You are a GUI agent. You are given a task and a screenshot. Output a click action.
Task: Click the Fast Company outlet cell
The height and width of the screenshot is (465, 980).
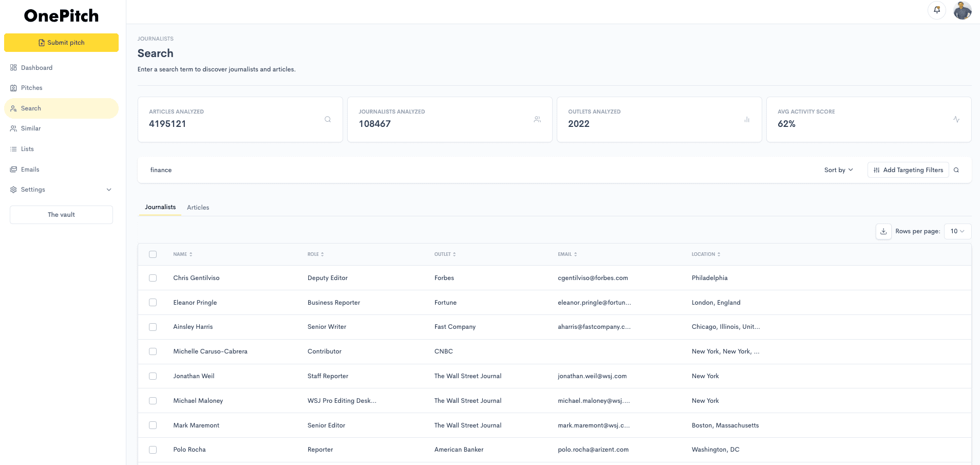[455, 327]
